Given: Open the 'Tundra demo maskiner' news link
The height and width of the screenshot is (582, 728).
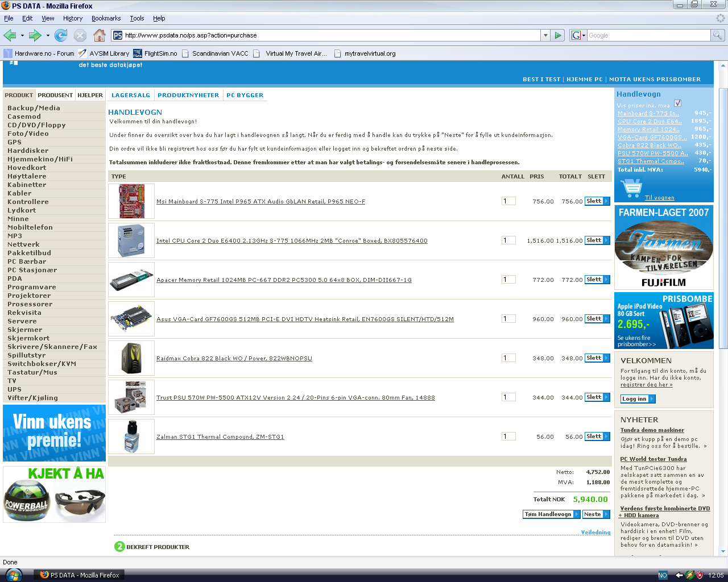Looking at the screenshot, I should tap(652, 430).
